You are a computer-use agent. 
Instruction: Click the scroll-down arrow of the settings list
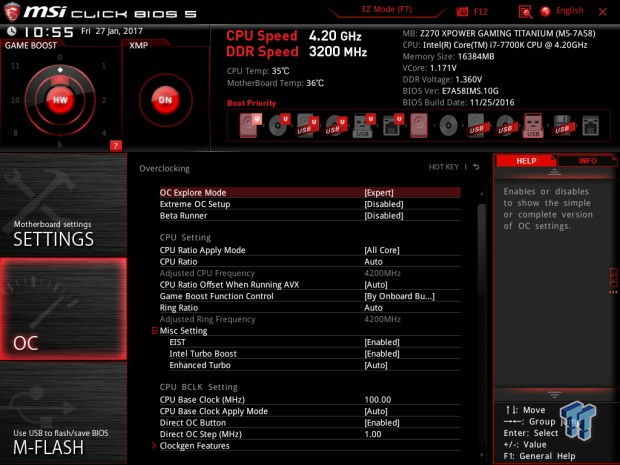482,455
